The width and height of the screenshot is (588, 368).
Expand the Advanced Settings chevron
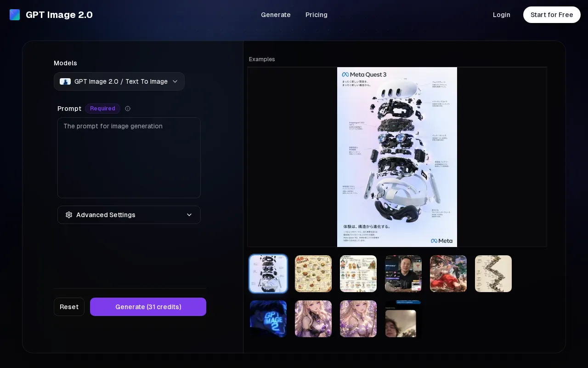tap(189, 215)
